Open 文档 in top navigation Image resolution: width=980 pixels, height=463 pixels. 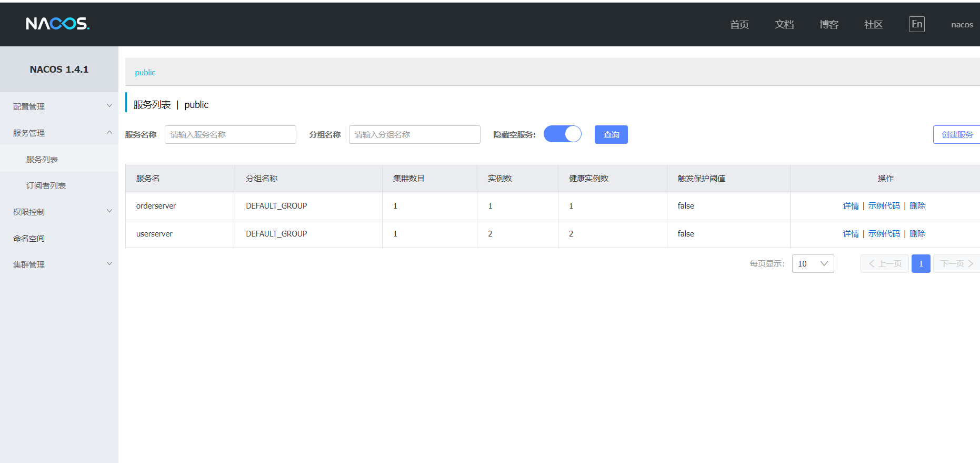pos(784,24)
